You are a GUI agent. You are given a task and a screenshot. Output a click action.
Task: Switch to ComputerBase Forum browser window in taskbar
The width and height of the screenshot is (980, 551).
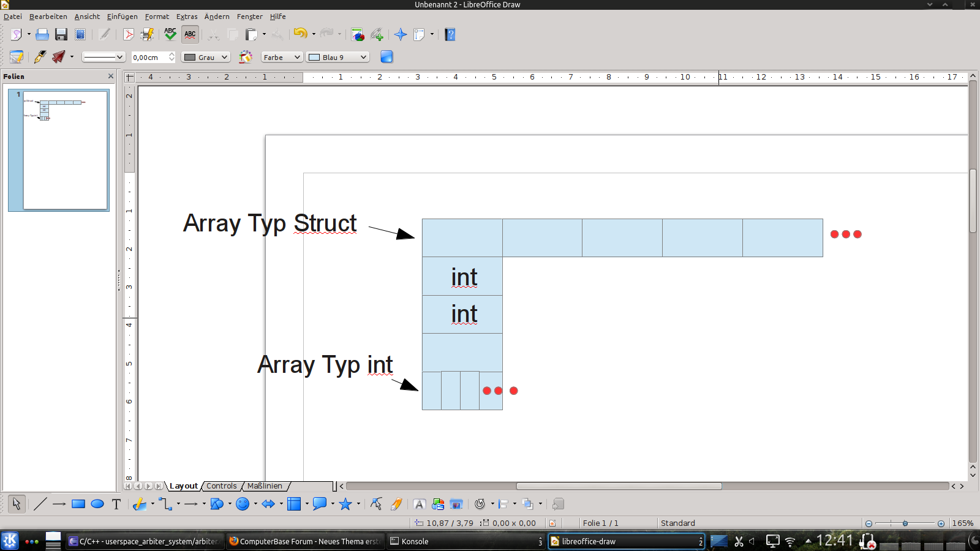coord(305,541)
